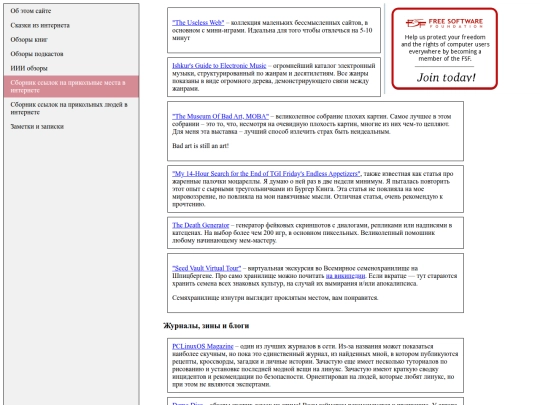This screenshot has width=540, height=405.
Task: Click the "Журналы, зины и блоги" heading
Action: pos(206,326)
